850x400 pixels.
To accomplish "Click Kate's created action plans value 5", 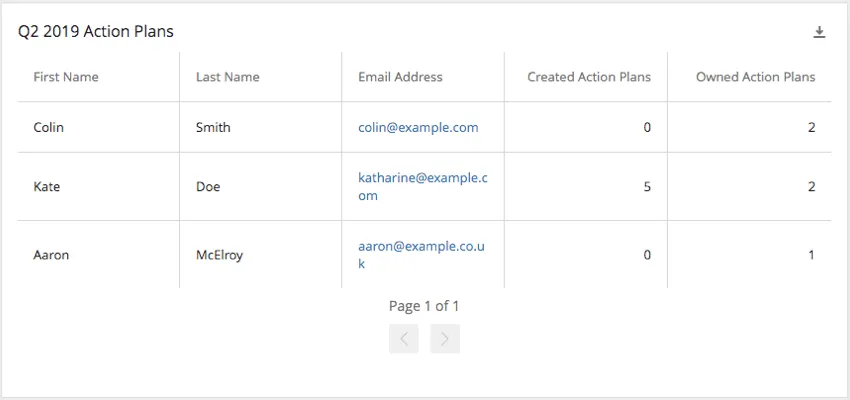I will tap(647, 187).
